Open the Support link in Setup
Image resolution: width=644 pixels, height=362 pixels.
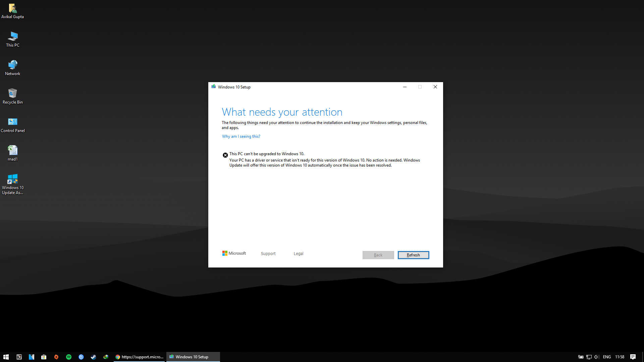pos(268,254)
